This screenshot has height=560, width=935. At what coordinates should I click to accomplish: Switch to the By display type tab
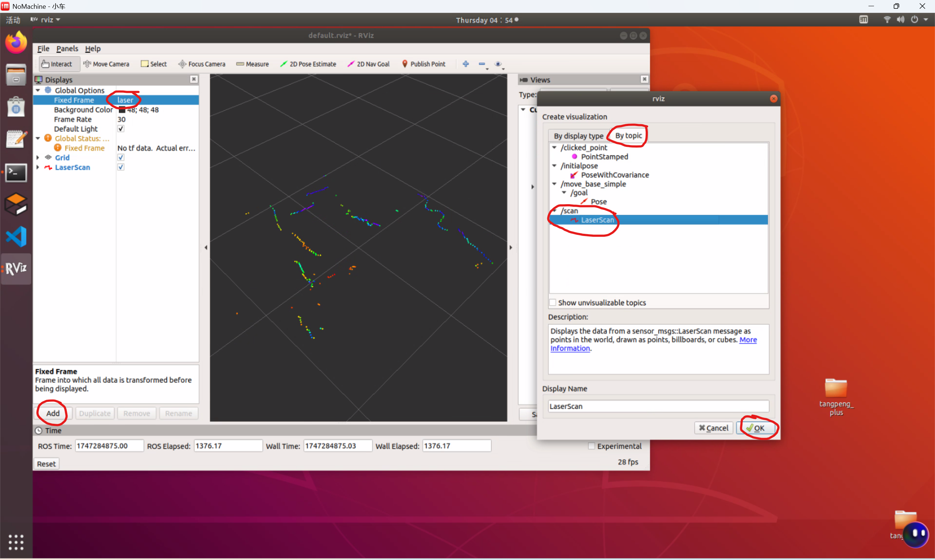point(578,136)
